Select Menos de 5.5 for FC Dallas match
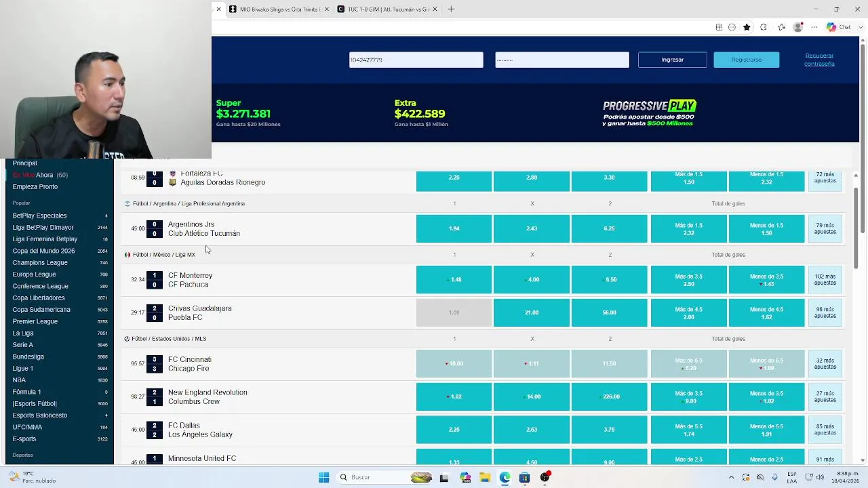This screenshot has height=488, width=868. click(767, 429)
